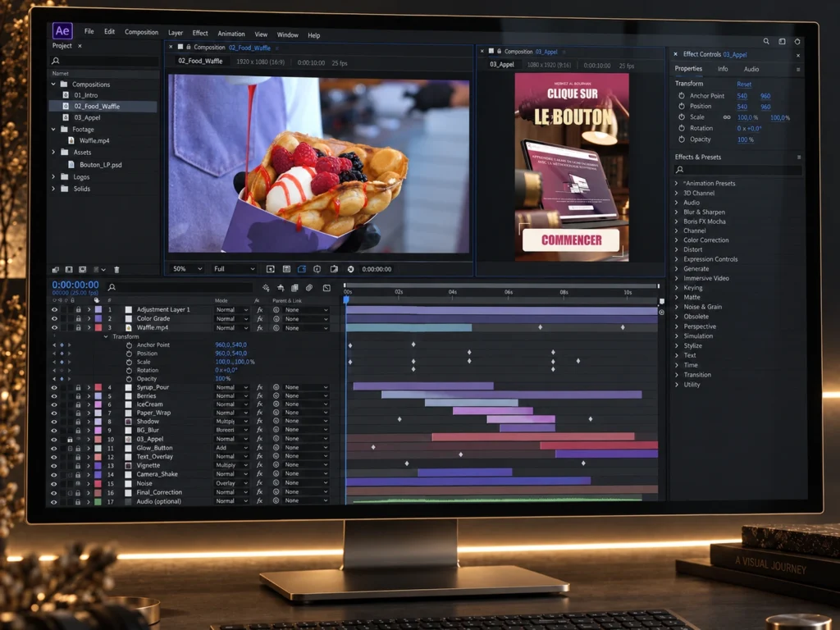Click the search magnifier icon at top right
The height and width of the screenshot is (630, 840).
click(x=766, y=41)
